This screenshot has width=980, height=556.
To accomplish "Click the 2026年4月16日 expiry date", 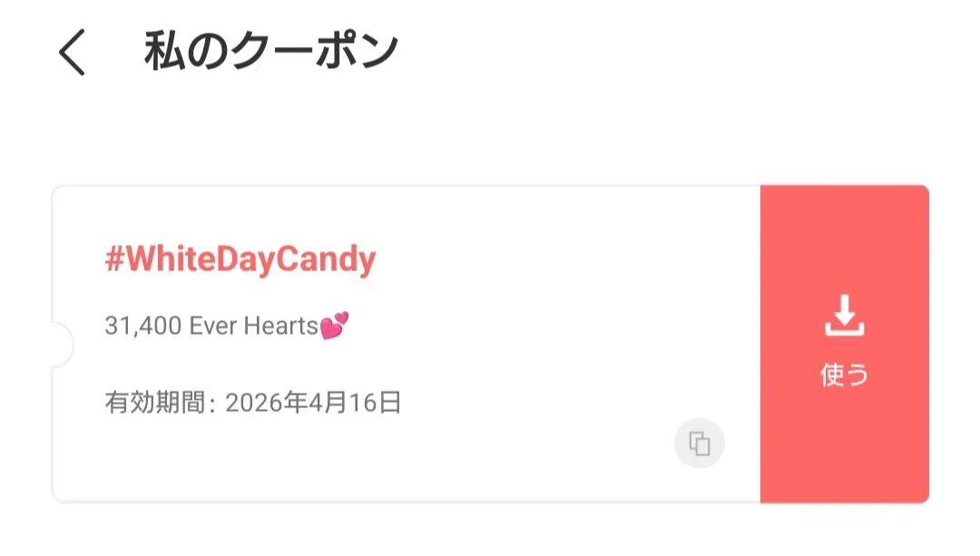I will pos(313,402).
